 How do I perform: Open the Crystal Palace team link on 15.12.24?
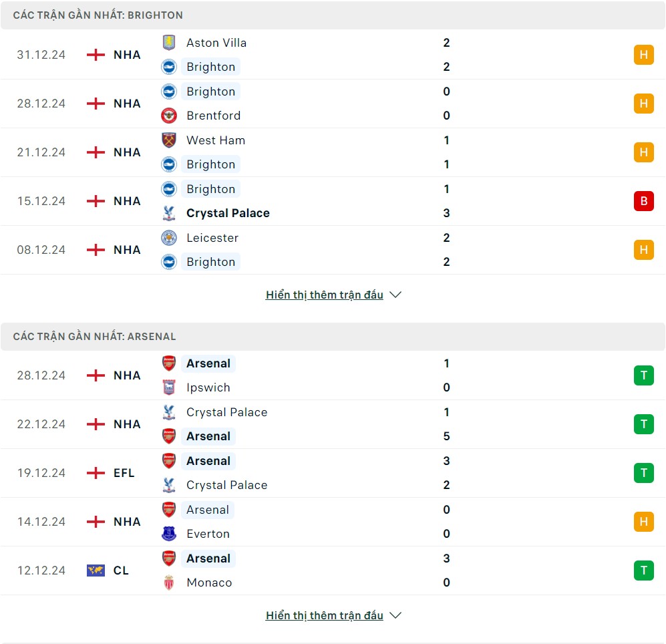tap(228, 213)
